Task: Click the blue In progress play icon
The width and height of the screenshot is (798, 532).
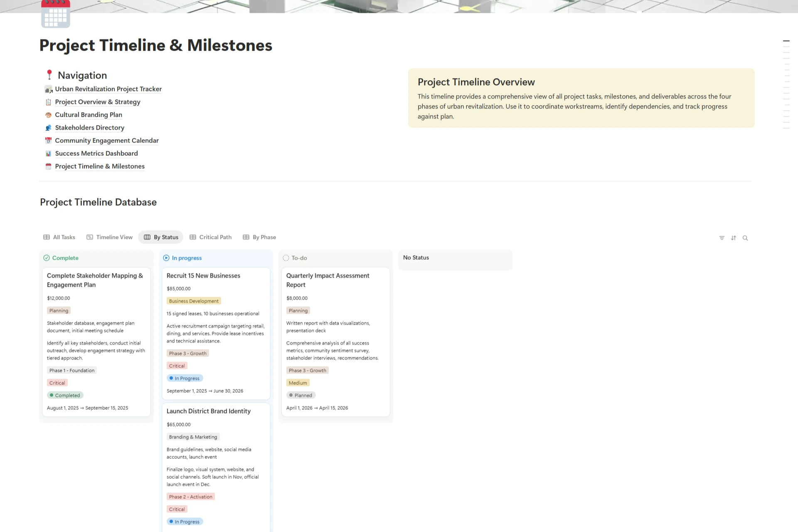Action: [x=166, y=258]
